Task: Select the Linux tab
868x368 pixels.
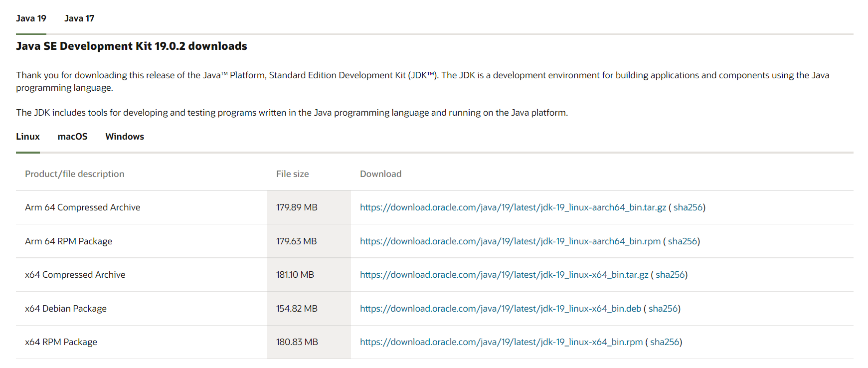Action: (x=28, y=137)
